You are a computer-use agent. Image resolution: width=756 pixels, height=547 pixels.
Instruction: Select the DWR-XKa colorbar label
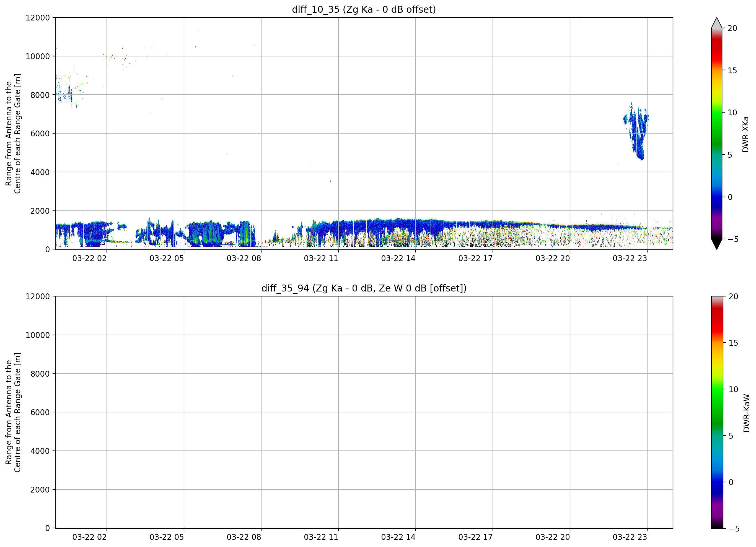tap(745, 134)
